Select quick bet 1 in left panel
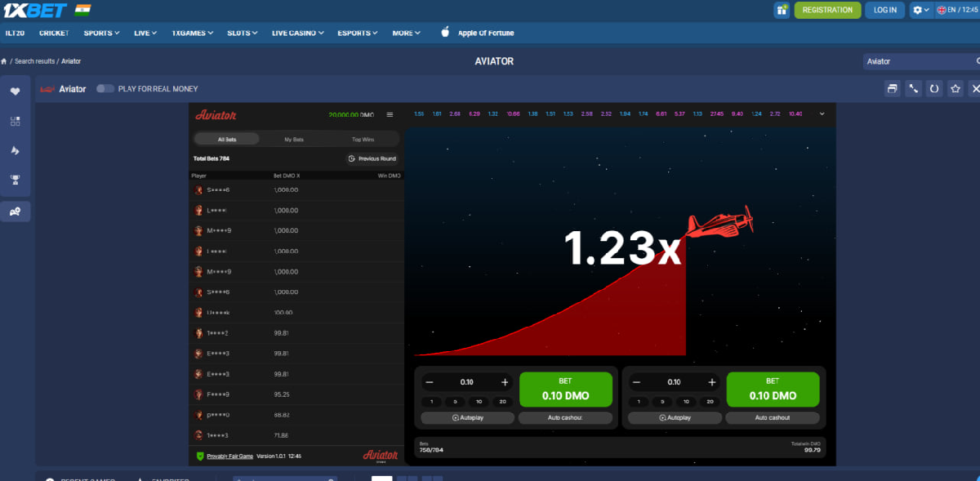This screenshot has height=481, width=980. point(433,402)
